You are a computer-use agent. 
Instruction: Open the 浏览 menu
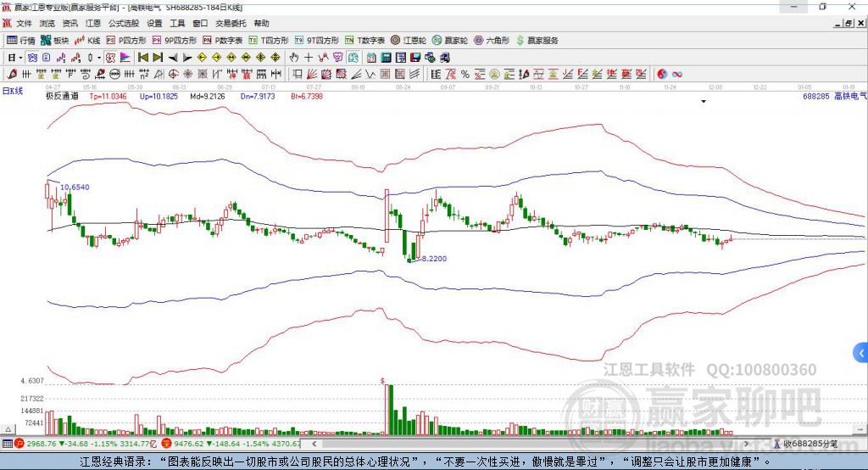pyautogui.click(x=47, y=23)
